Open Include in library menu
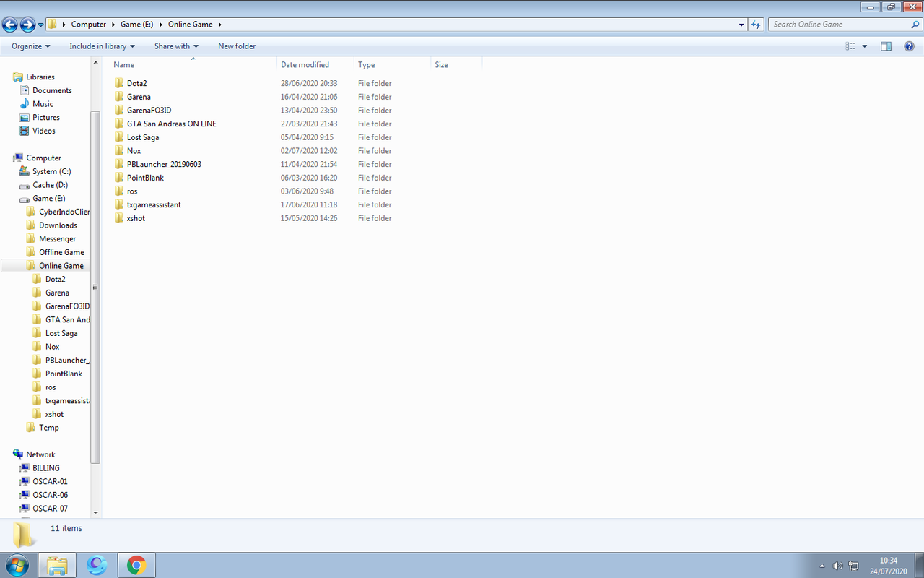The height and width of the screenshot is (578, 924). click(102, 46)
